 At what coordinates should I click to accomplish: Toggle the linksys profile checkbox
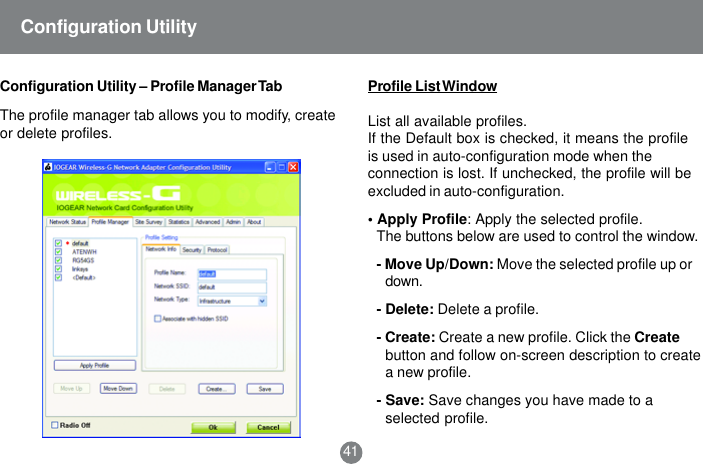[58, 269]
